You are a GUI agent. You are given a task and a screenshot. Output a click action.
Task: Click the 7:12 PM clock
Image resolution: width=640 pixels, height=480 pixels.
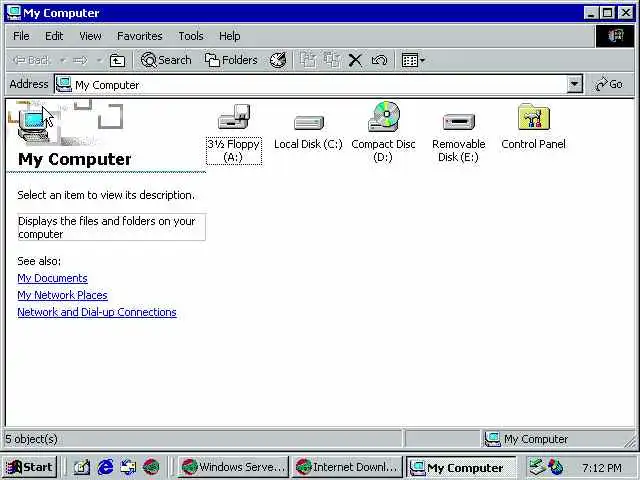602,467
